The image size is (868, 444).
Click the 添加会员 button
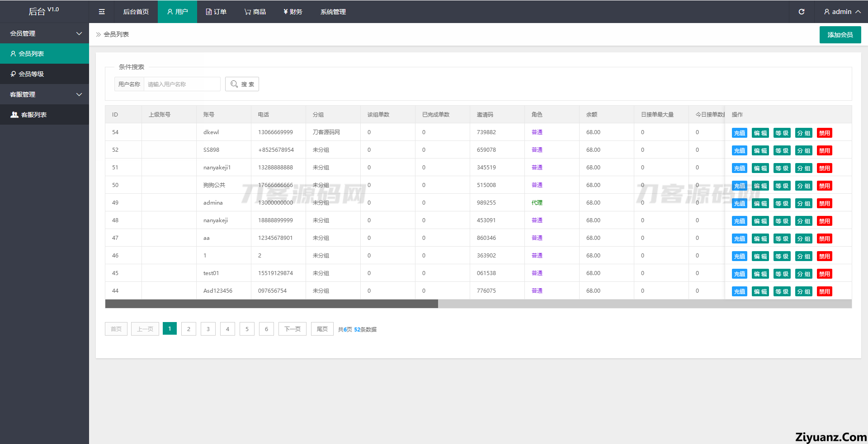click(x=840, y=35)
